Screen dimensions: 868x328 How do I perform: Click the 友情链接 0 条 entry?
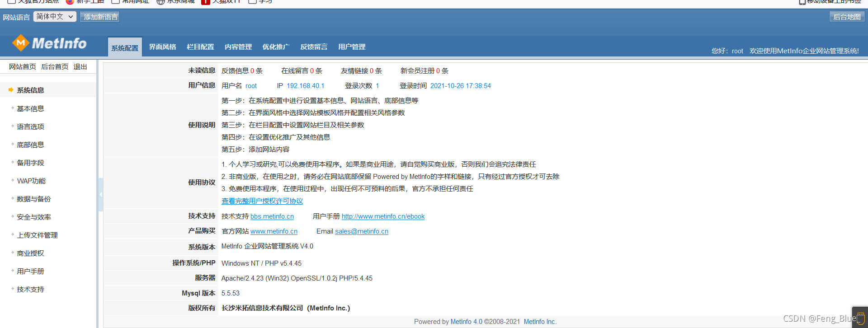(x=361, y=71)
